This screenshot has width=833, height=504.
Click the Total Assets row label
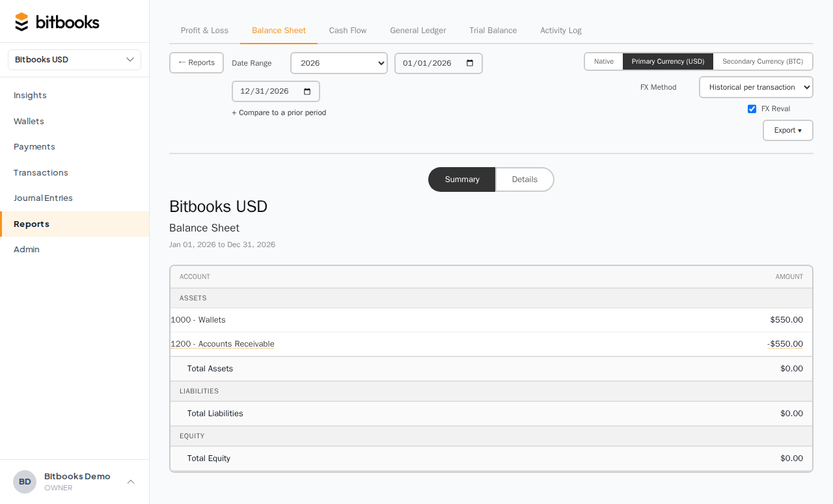click(210, 369)
